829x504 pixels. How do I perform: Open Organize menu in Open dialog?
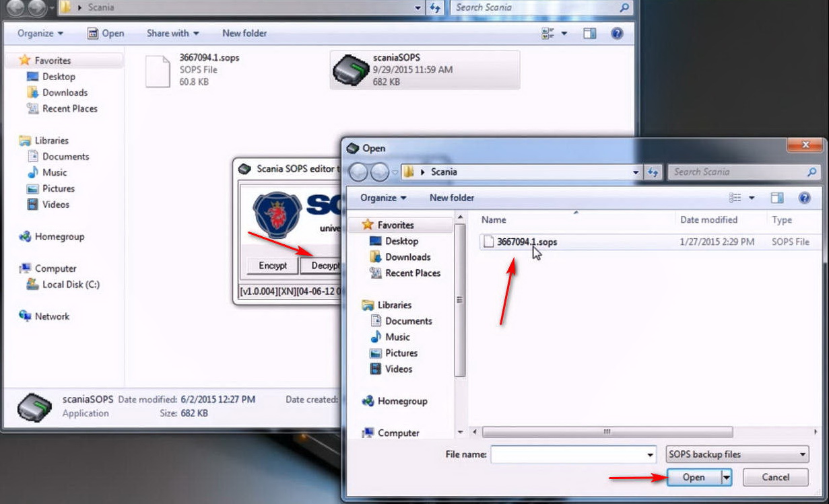[383, 198]
